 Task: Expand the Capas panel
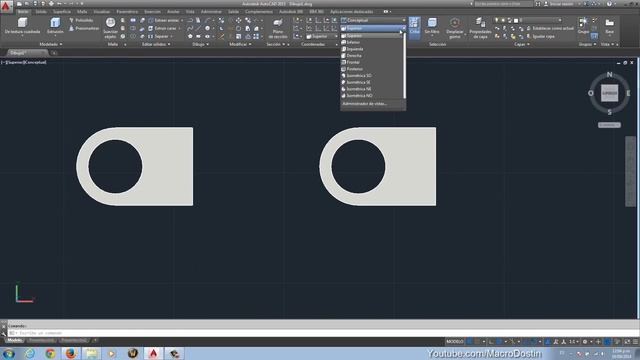pyautogui.click(x=522, y=44)
